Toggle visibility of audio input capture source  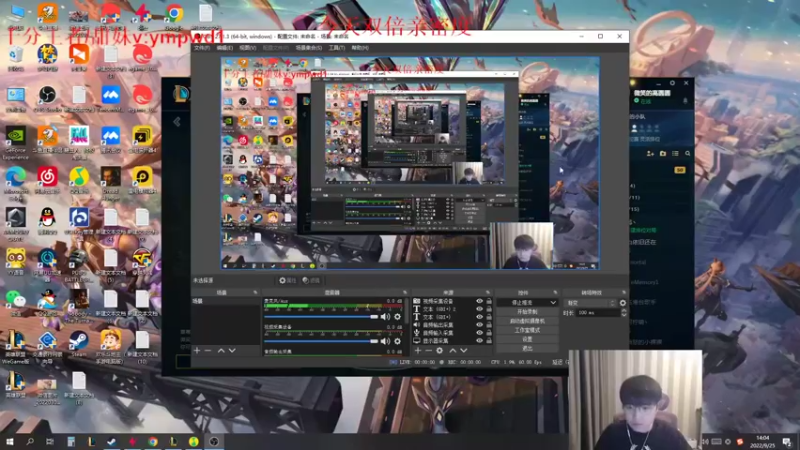point(479,333)
